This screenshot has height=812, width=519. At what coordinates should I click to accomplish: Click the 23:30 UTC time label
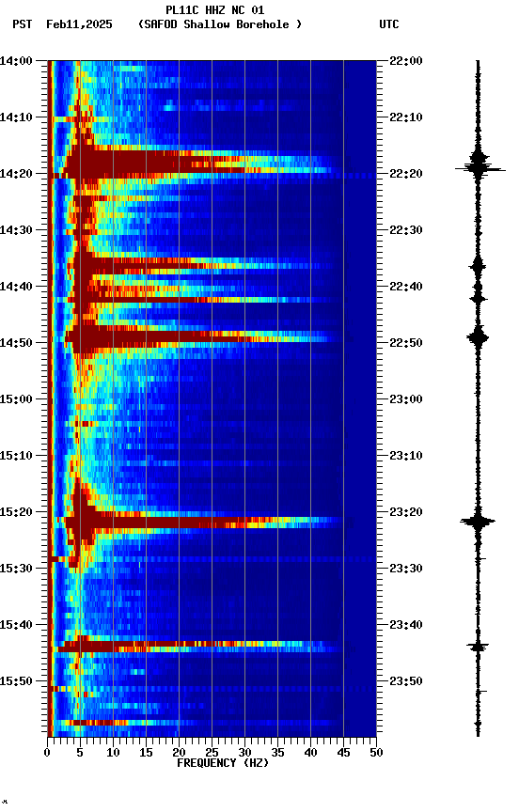pyautogui.click(x=406, y=569)
